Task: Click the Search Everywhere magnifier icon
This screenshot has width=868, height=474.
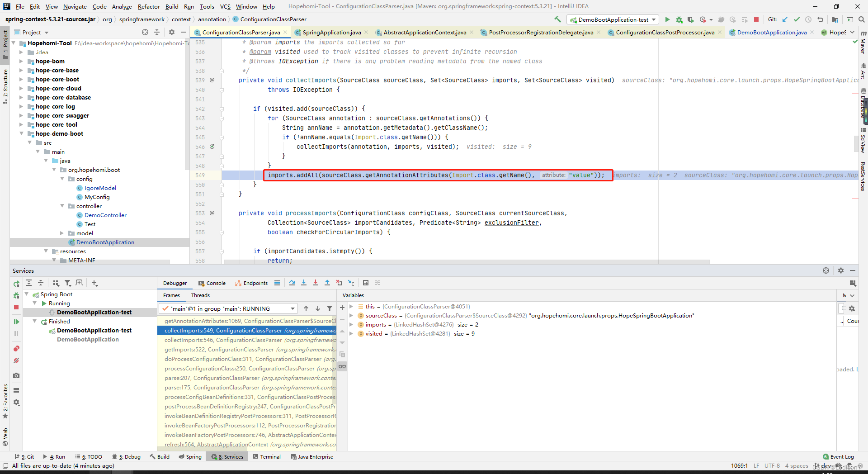Action: [x=862, y=19]
